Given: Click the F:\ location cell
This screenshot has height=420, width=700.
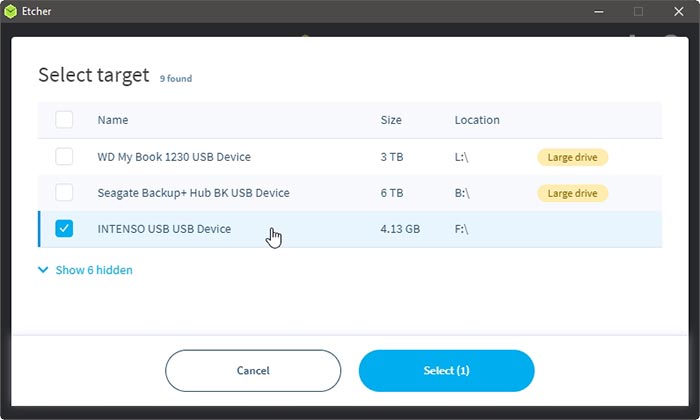Looking at the screenshot, I should (462, 229).
